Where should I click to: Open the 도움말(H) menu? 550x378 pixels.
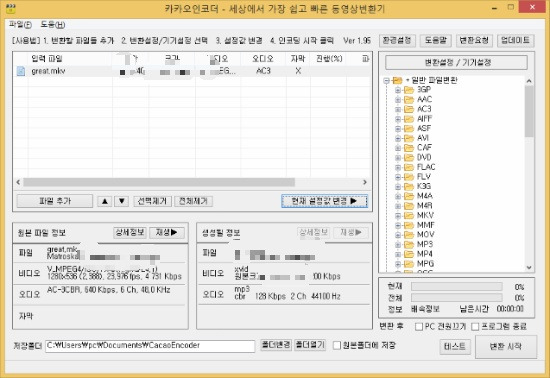(x=53, y=25)
